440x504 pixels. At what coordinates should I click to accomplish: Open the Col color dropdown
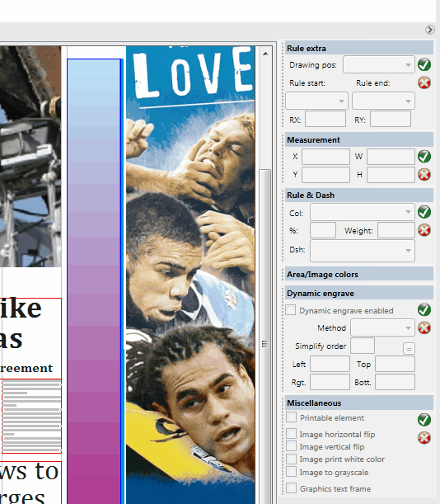click(363, 212)
